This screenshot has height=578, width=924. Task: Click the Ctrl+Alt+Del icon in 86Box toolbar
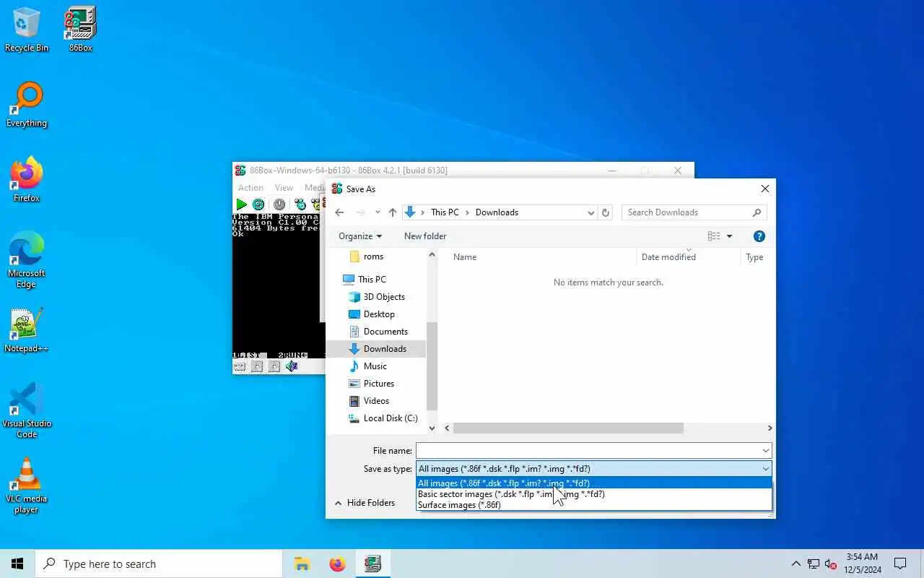pyautogui.click(x=300, y=204)
